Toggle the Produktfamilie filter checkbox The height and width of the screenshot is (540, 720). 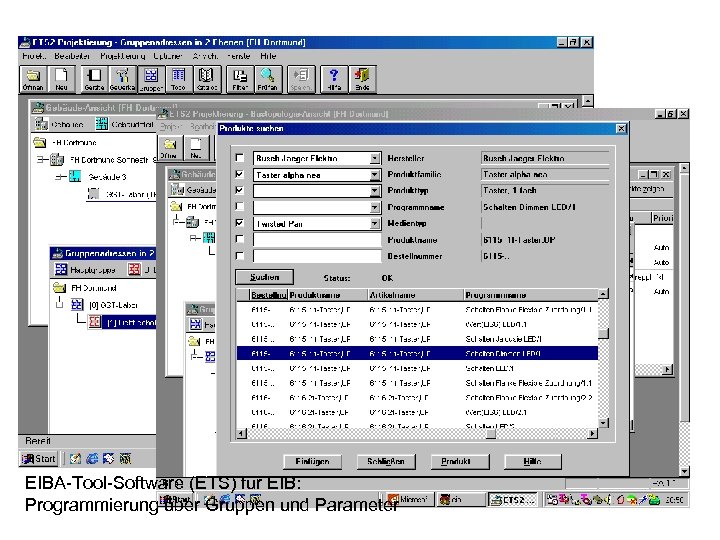240,174
